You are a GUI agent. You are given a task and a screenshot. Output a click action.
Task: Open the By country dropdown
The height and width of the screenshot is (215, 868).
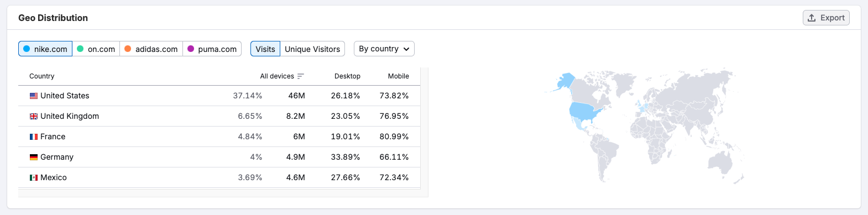(384, 49)
